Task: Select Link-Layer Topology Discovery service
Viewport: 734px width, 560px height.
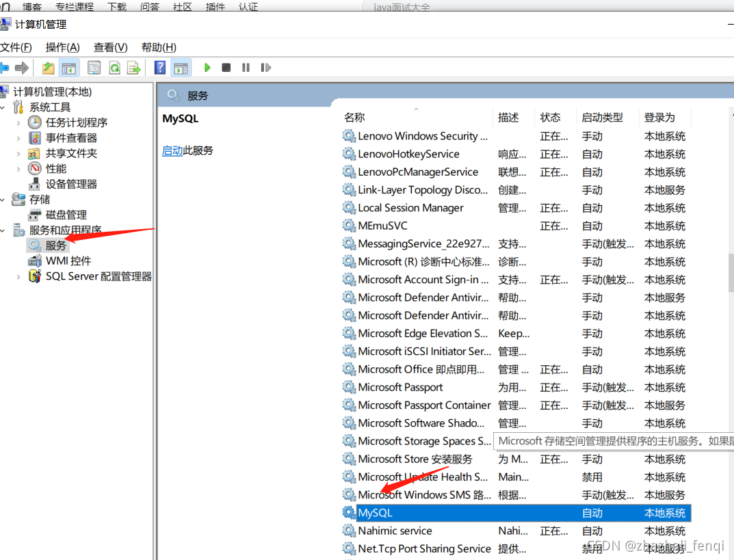Action: (x=516, y=190)
